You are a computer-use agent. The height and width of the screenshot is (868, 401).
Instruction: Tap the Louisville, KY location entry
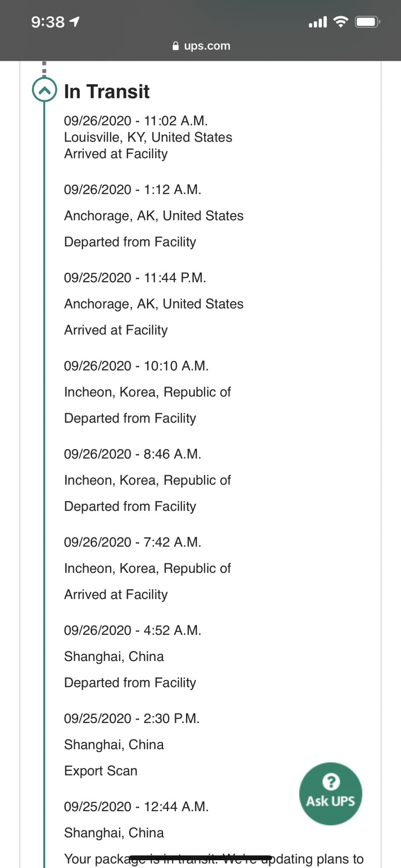pos(148,137)
